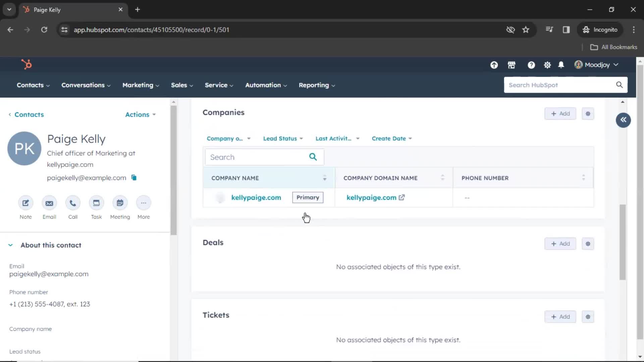Screen dimensions: 644x362
Task: Open the Last Activity filter dropdown
Action: 337,138
